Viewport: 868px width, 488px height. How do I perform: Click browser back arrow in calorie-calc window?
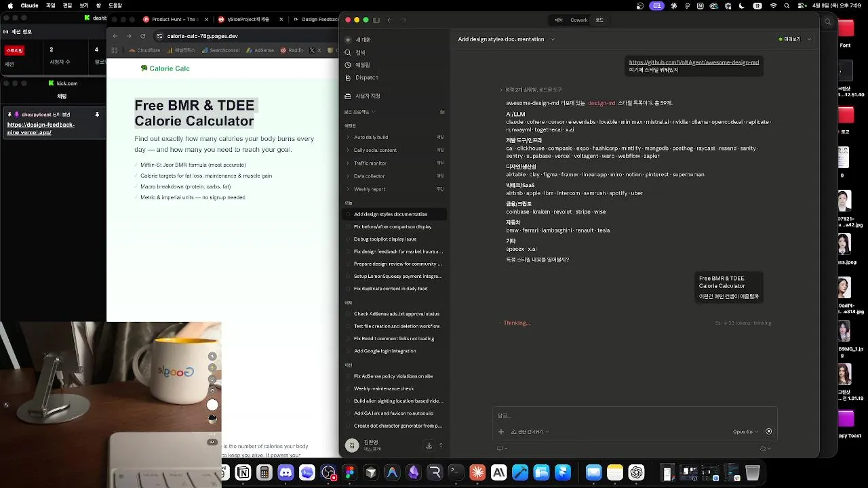click(x=115, y=36)
